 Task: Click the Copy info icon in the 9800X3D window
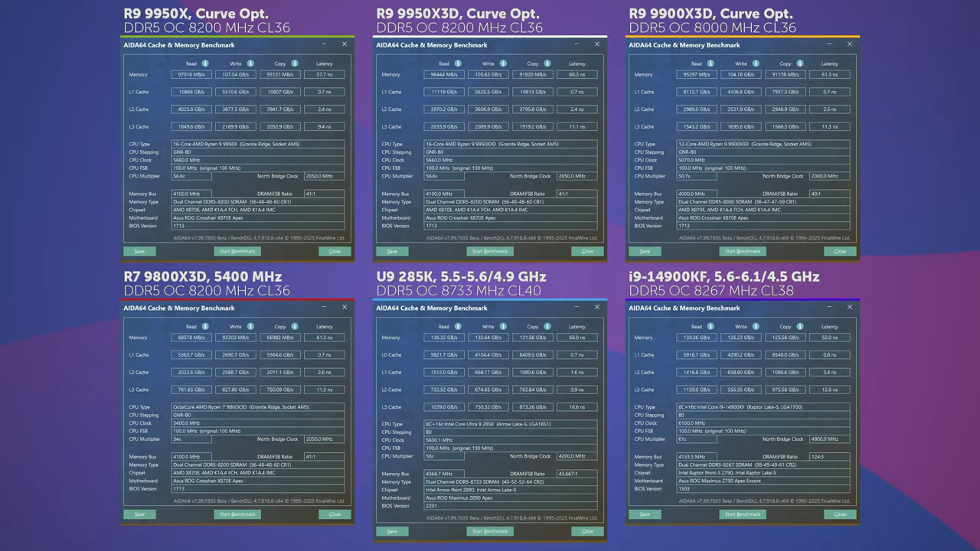pos(295,327)
